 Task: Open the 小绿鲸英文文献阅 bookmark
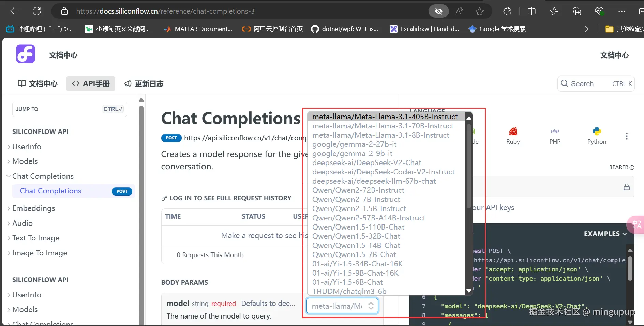click(x=118, y=29)
